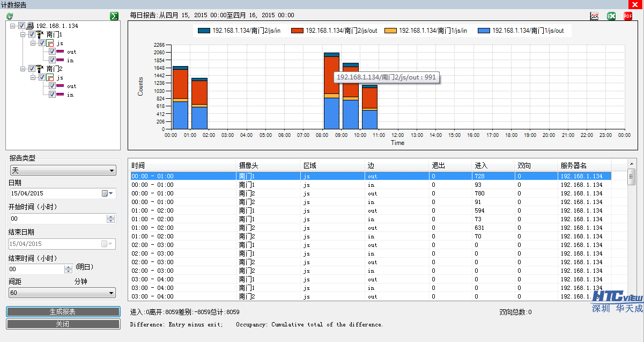Click the 南门1 camera icon
This screenshot has width=644, height=342.
click(40, 34)
